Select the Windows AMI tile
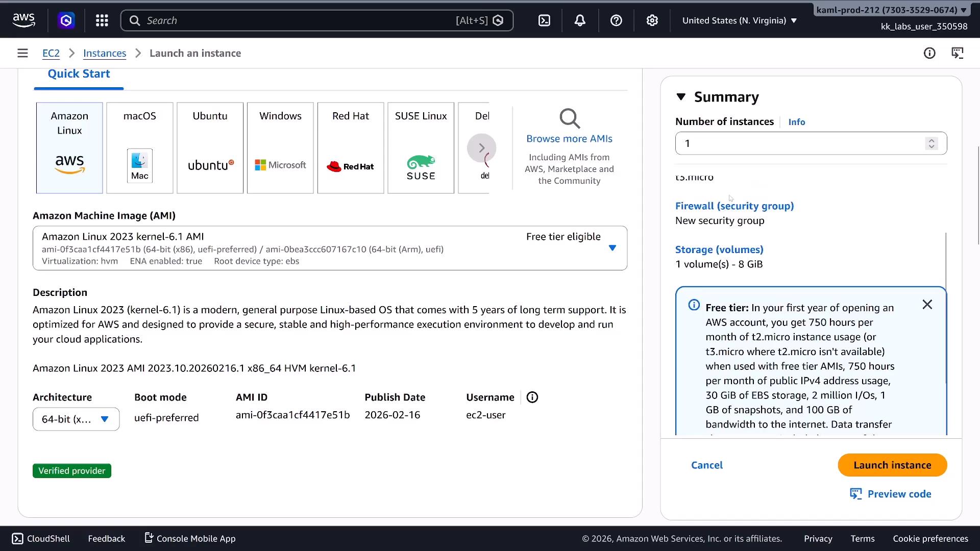Image resolution: width=980 pixels, height=551 pixels. [x=280, y=148]
